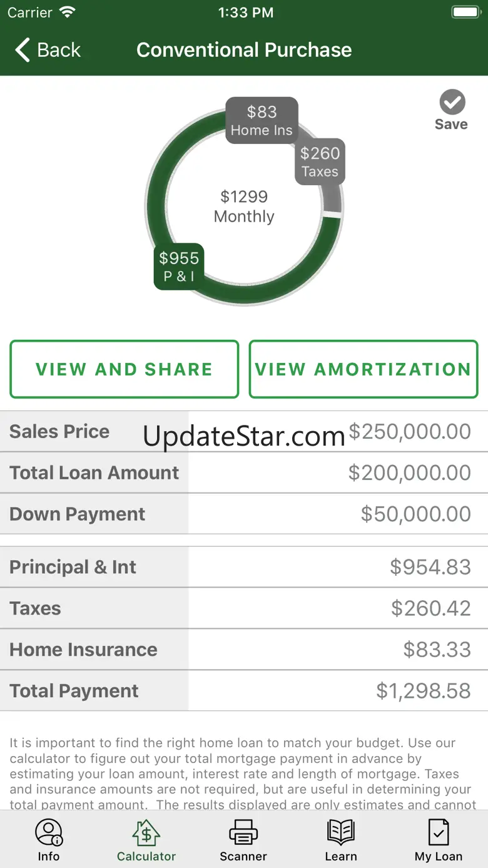Tap the Conventional Purchase title
This screenshot has width=488, height=868.
click(244, 50)
